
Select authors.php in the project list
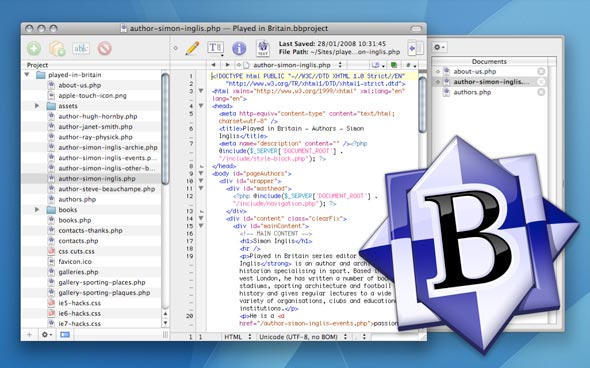(77, 199)
